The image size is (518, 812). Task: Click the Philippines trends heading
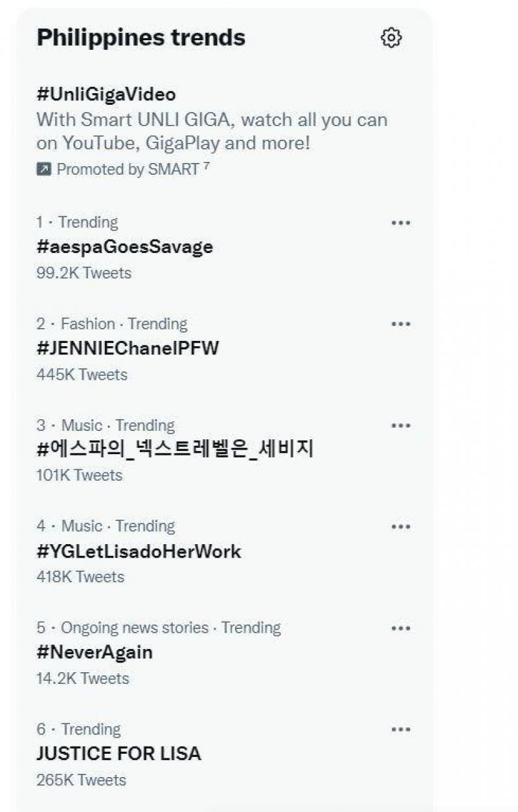coord(141,38)
